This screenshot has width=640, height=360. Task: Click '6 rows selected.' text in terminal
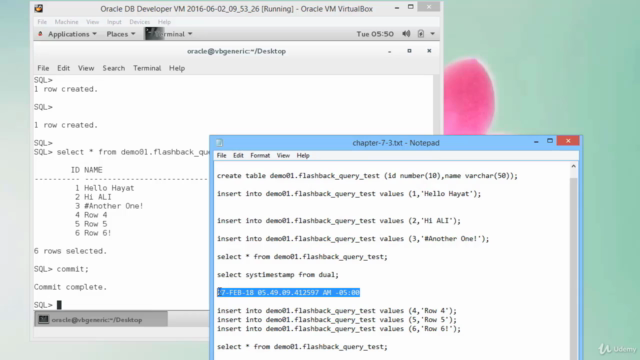(x=70, y=251)
